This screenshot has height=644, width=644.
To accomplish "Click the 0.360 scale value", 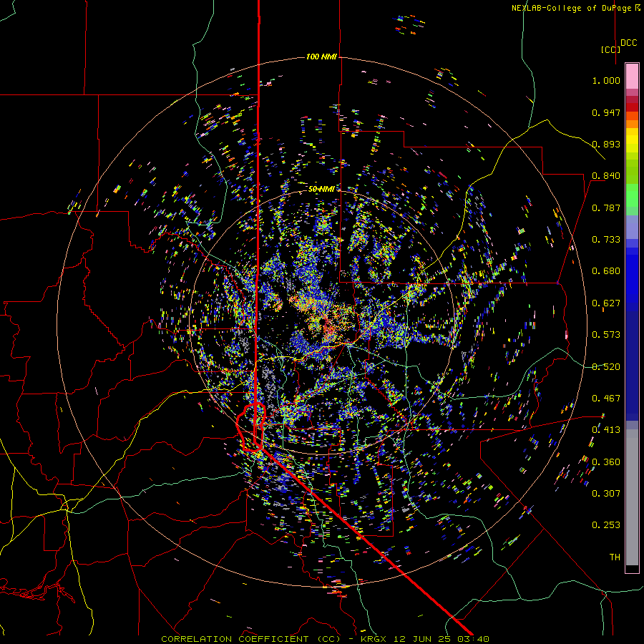I will click(x=606, y=462).
